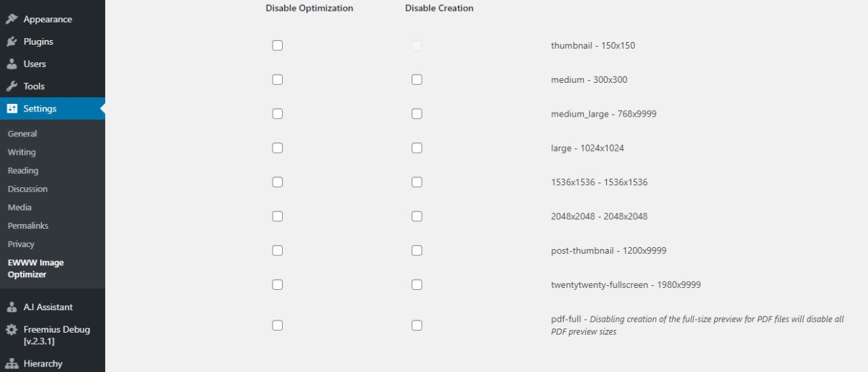This screenshot has width=868, height=372.
Task: Open the Permalinks settings page
Action: [x=28, y=225]
